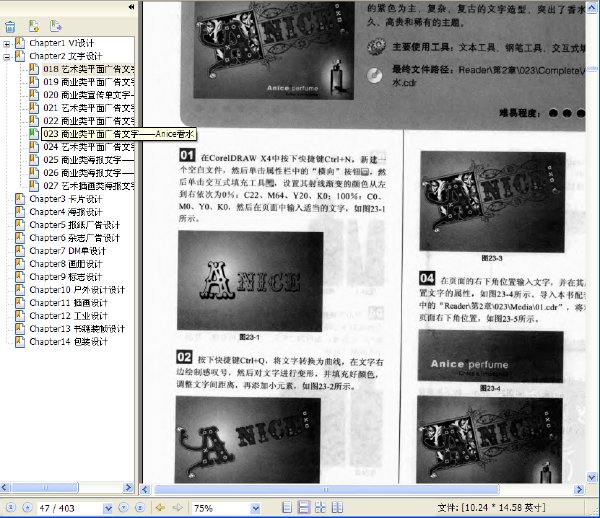
Task: Click bookmark icon of item 027
Action: 34,186
